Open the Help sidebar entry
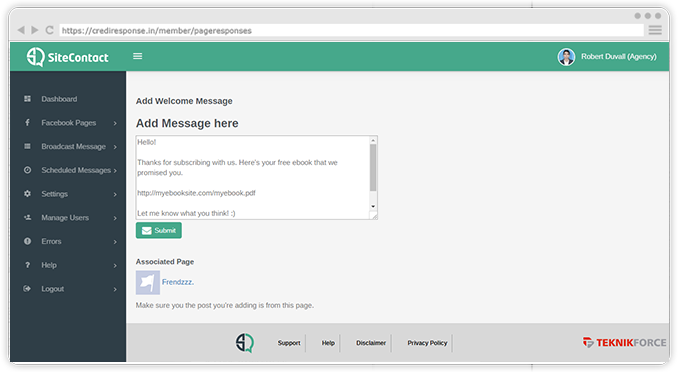Image resolution: width=678 pixels, height=372 pixels. pos(49,265)
